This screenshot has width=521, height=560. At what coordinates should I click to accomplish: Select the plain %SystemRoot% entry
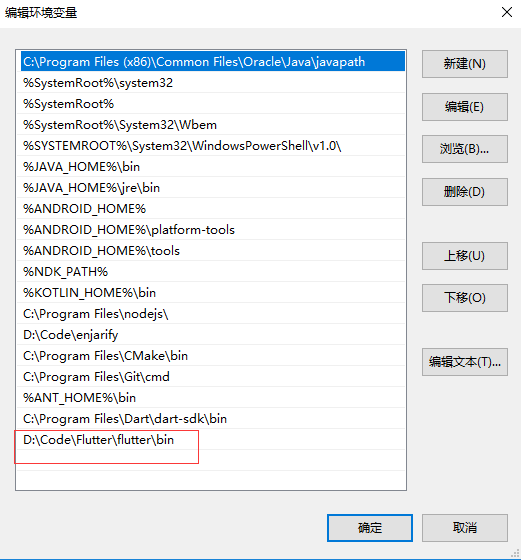(x=211, y=104)
